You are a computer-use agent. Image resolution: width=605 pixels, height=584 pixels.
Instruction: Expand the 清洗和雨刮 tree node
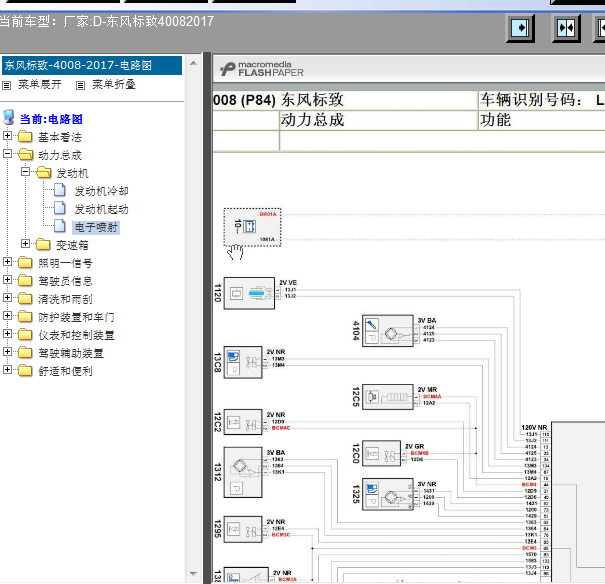click(7, 297)
